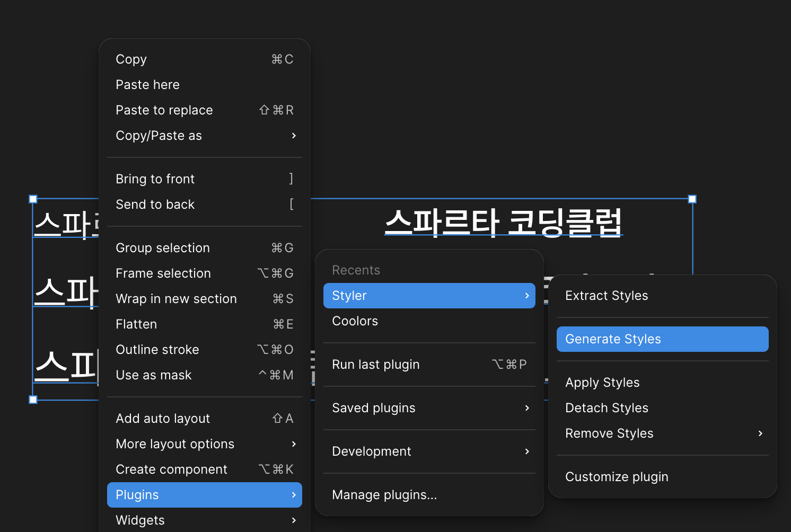The height and width of the screenshot is (532, 791).
Task: Open the Plugins submenu
Action: pyautogui.click(x=205, y=495)
